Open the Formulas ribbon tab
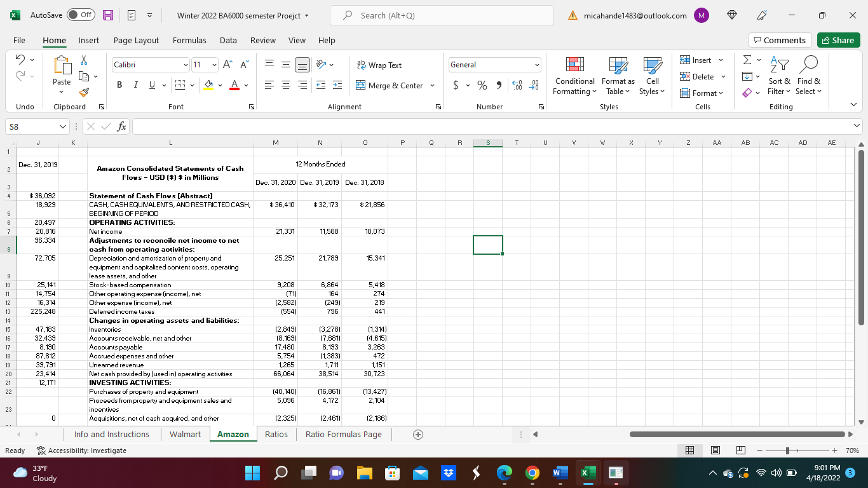868x488 pixels. pyautogui.click(x=189, y=40)
